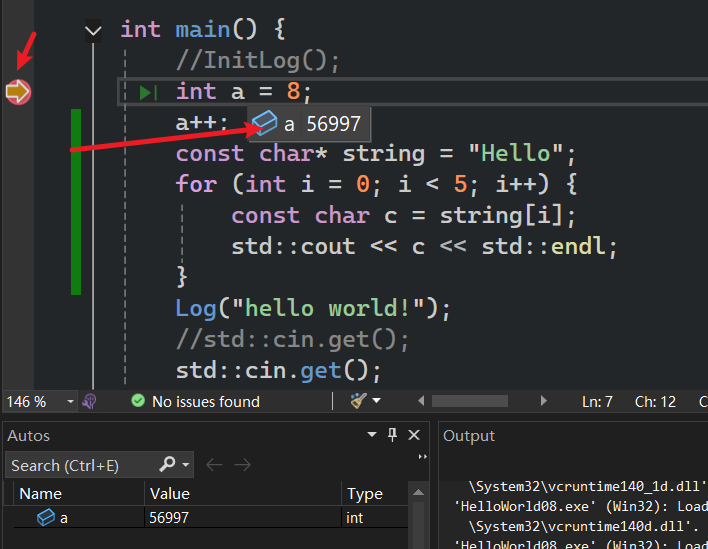
Task: Open Autos window position dropdown arrow
Action: tap(372, 435)
